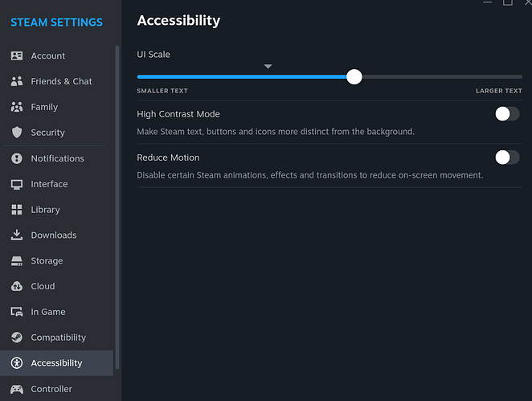Maximize the Steam Settings window

click(x=508, y=2)
